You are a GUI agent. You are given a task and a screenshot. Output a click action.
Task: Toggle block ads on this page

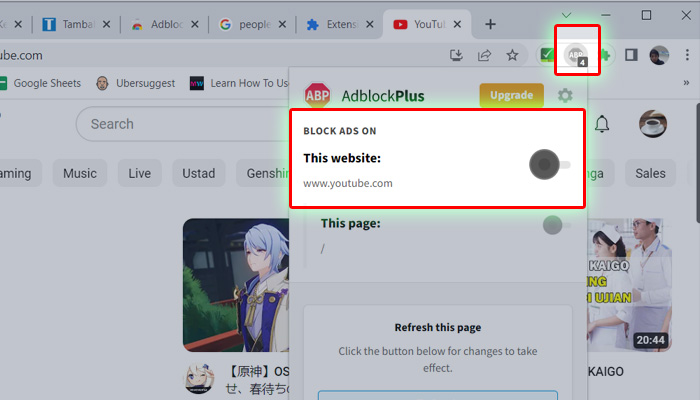click(556, 225)
